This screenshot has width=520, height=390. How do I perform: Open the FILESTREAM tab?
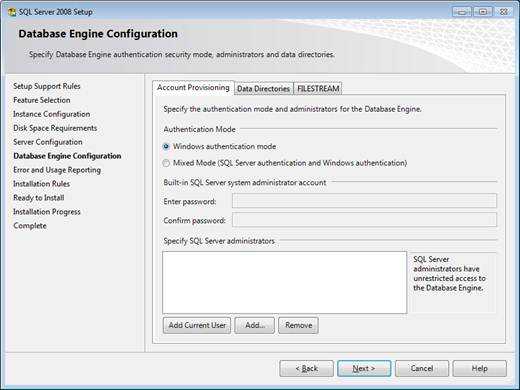pyautogui.click(x=318, y=89)
